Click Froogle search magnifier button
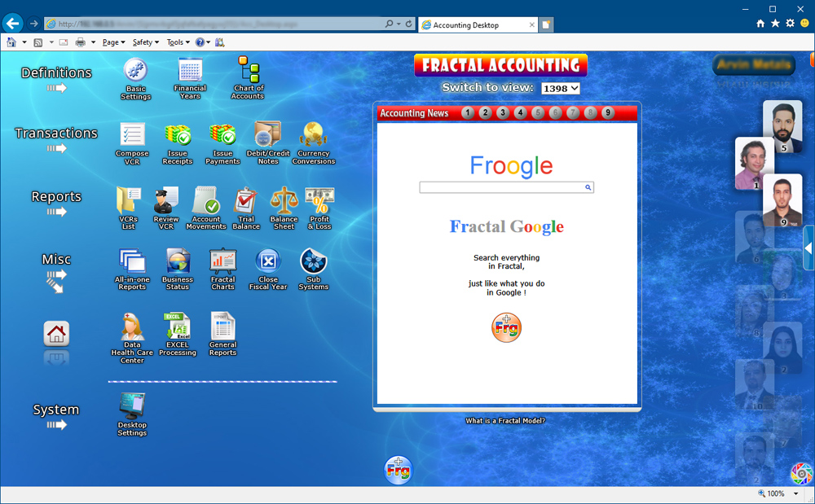The height and width of the screenshot is (504, 815). pyautogui.click(x=588, y=187)
